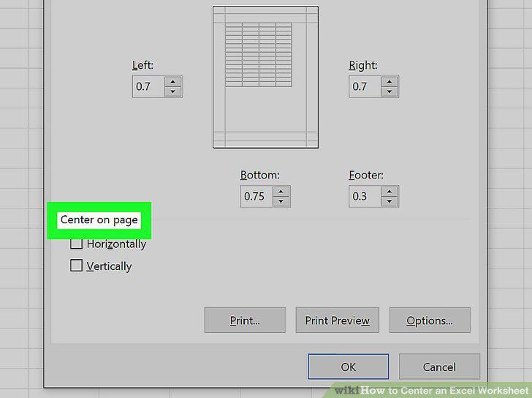Increase the Left margin value
This screenshot has height=398, width=532.
[173, 82]
